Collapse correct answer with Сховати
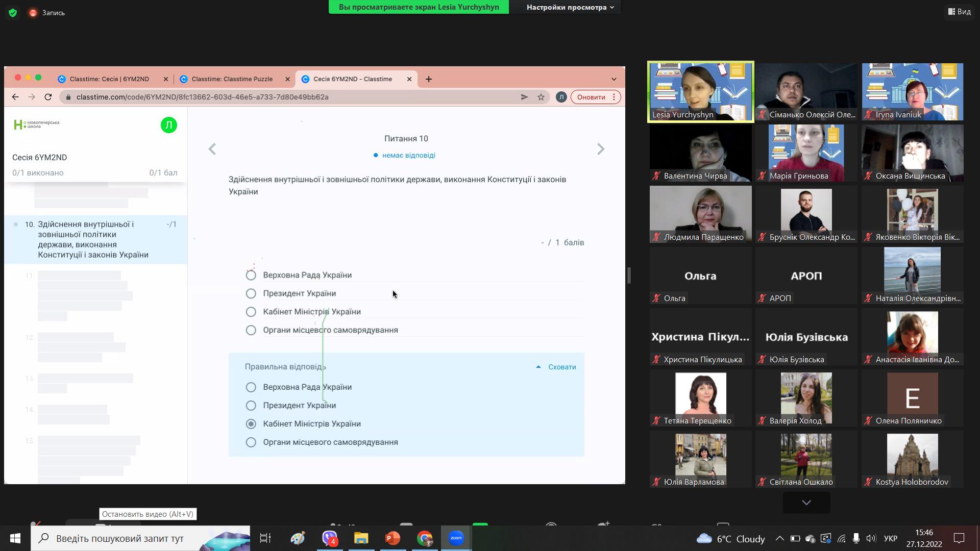The height and width of the screenshot is (551, 980). tap(556, 367)
